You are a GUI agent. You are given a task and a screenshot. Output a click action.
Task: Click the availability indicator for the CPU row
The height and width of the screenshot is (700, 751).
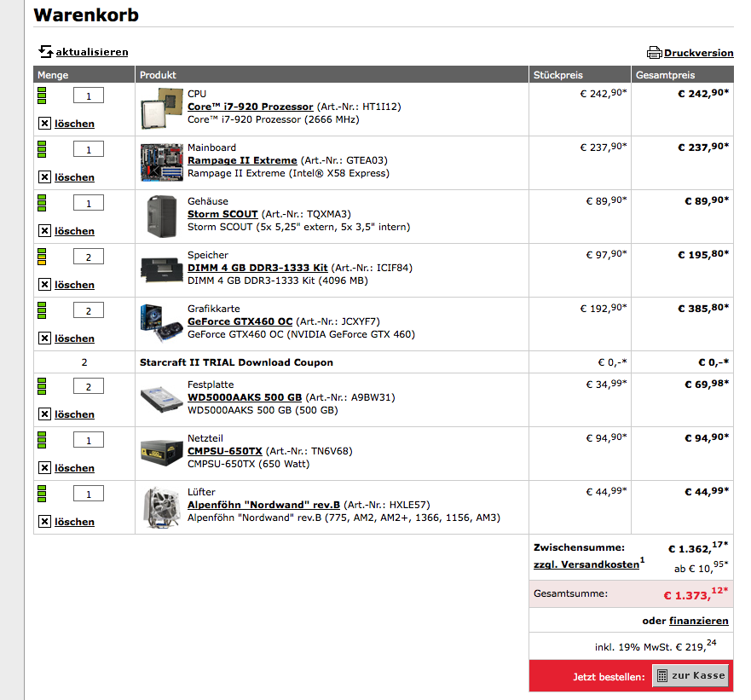[x=42, y=95]
